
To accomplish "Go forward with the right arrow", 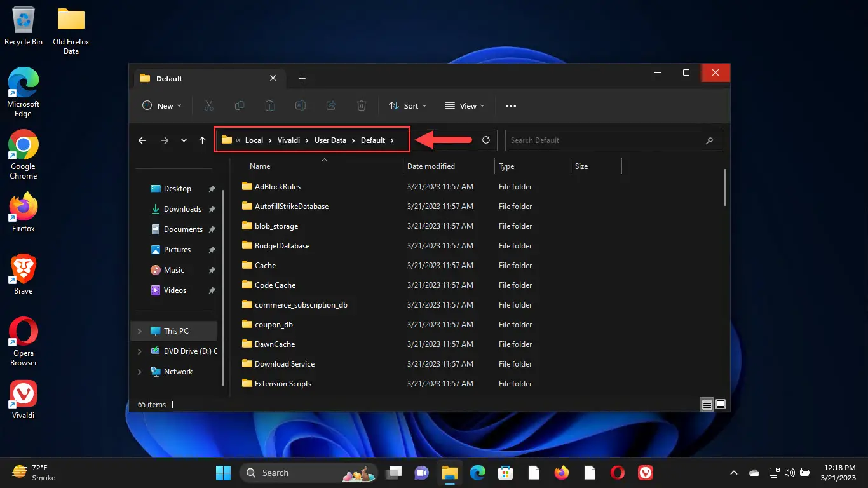I will (x=164, y=140).
